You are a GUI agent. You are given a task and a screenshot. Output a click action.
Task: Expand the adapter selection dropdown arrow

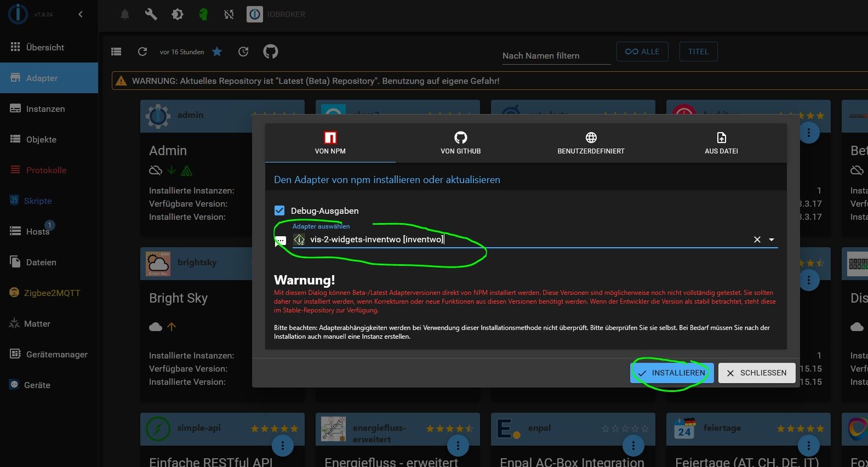[772, 240]
